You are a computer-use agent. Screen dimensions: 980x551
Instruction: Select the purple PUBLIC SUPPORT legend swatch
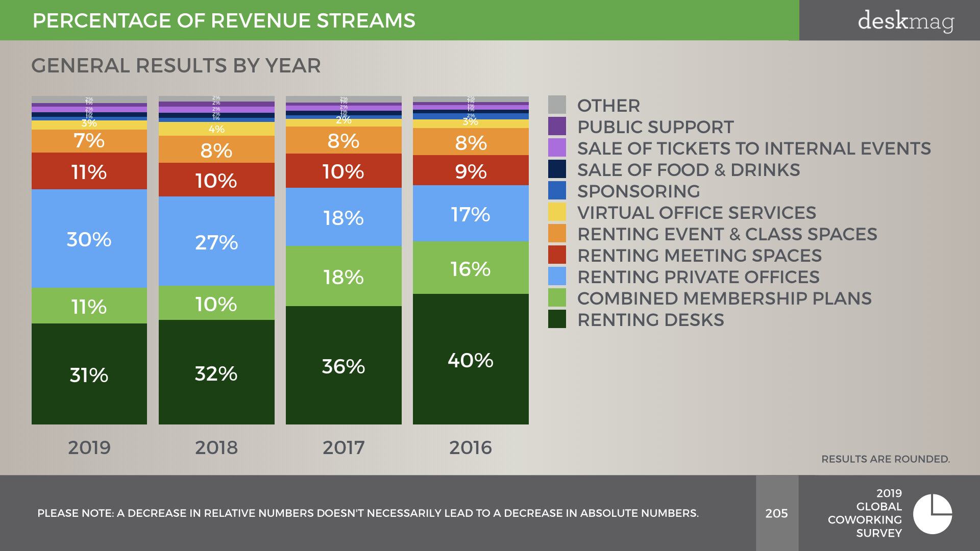[x=557, y=126]
